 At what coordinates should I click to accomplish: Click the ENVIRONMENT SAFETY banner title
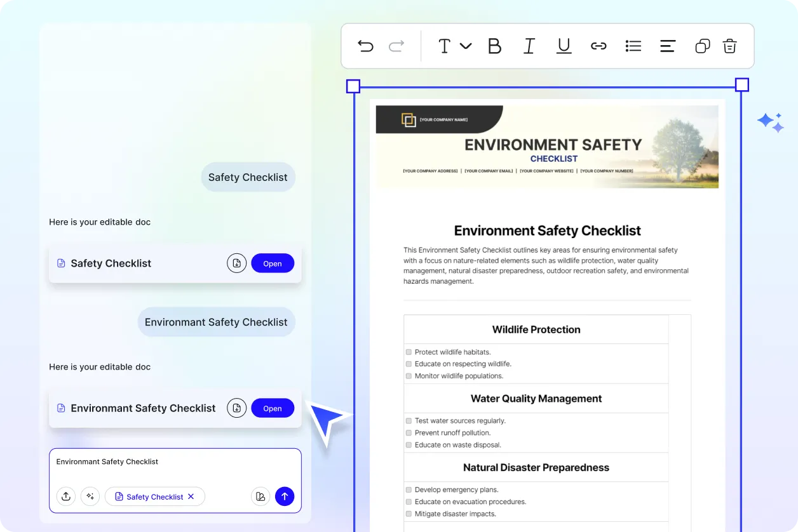[553, 145]
